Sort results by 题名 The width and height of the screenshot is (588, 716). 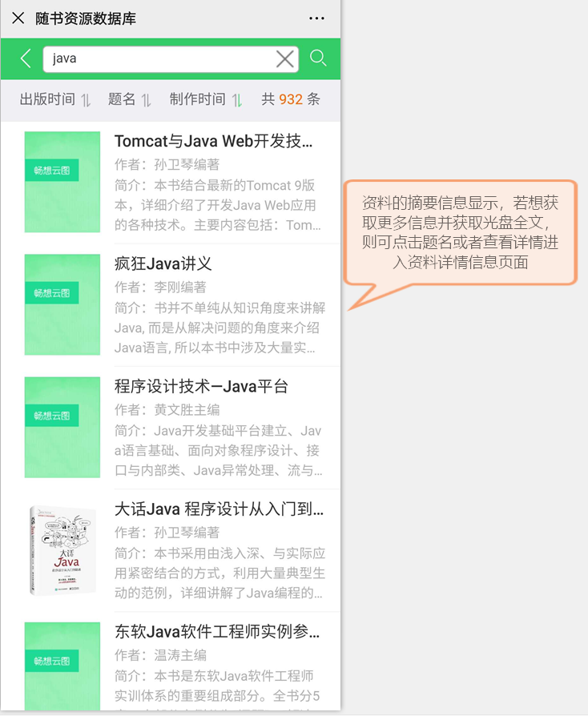point(122,99)
